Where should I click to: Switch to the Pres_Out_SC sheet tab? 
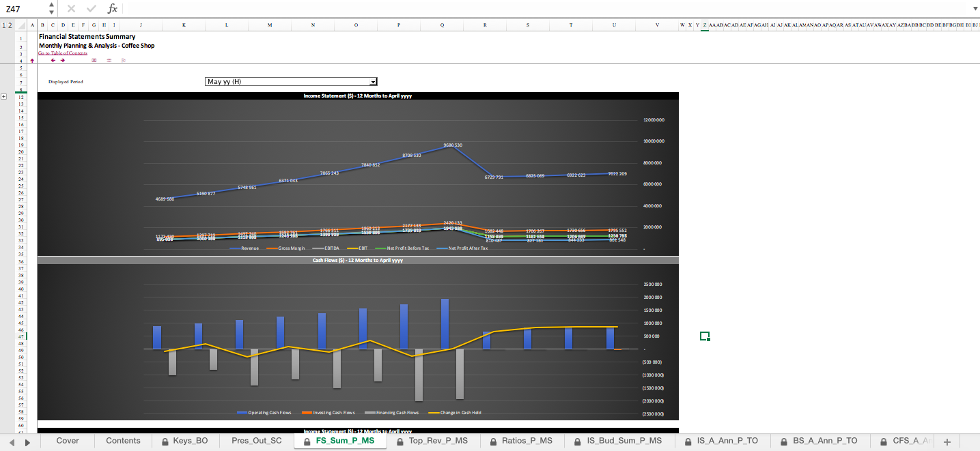(x=256, y=441)
